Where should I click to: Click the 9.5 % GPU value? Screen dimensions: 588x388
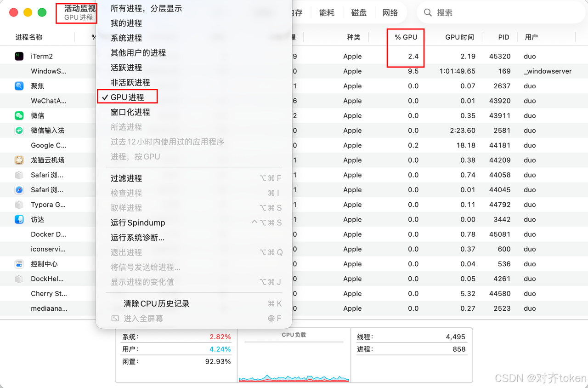coord(413,71)
